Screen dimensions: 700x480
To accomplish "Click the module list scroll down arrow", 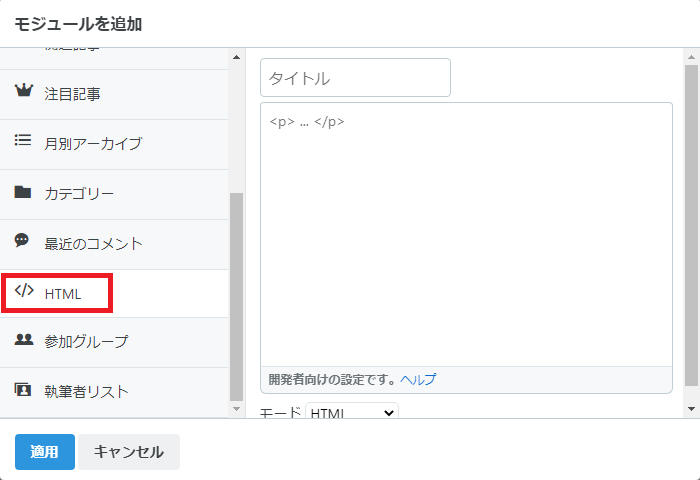I will pos(237,409).
